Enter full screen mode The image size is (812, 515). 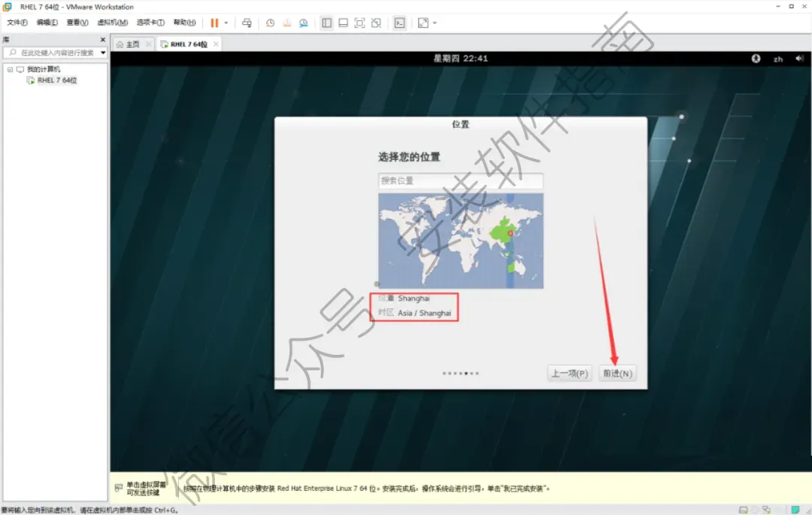pyautogui.click(x=359, y=23)
